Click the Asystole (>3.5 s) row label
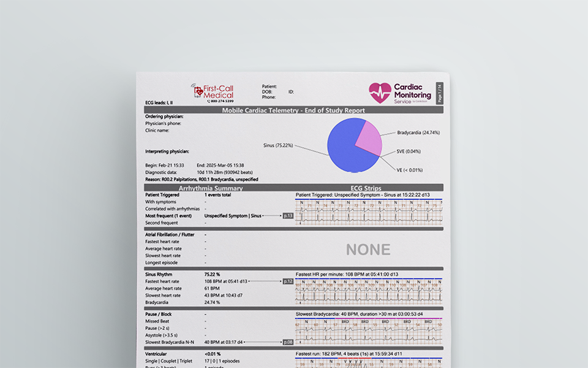 click(161, 335)
